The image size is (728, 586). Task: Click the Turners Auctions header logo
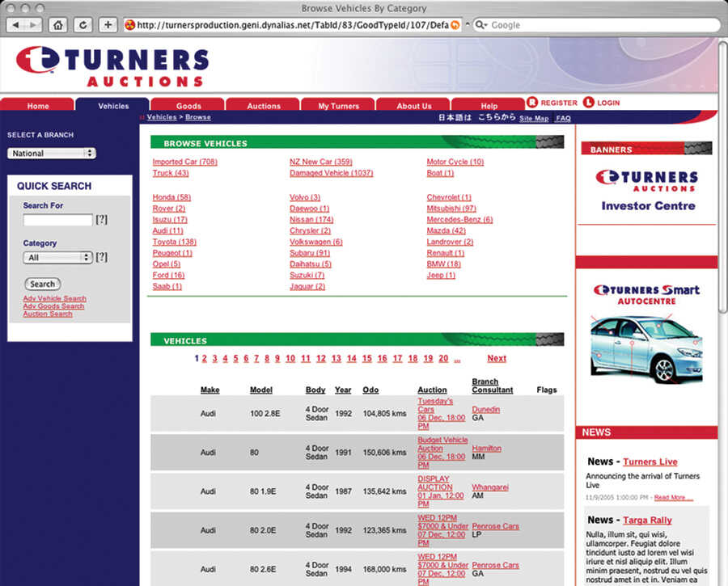pyautogui.click(x=112, y=66)
